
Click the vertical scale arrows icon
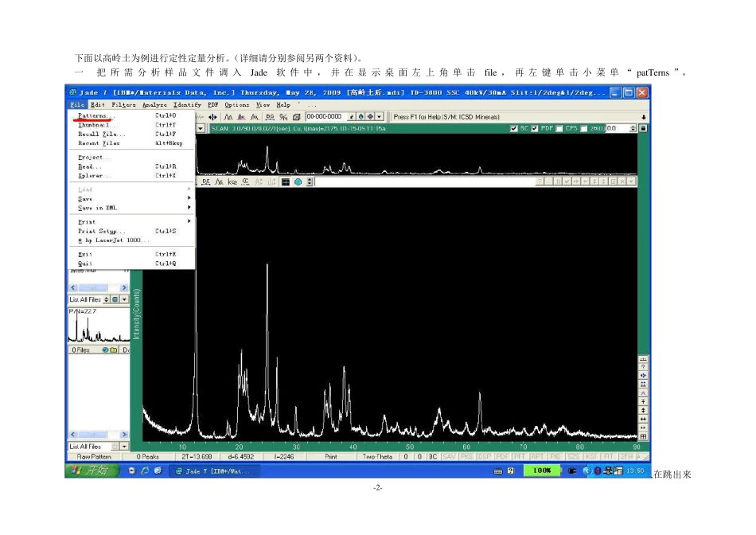pos(643,410)
